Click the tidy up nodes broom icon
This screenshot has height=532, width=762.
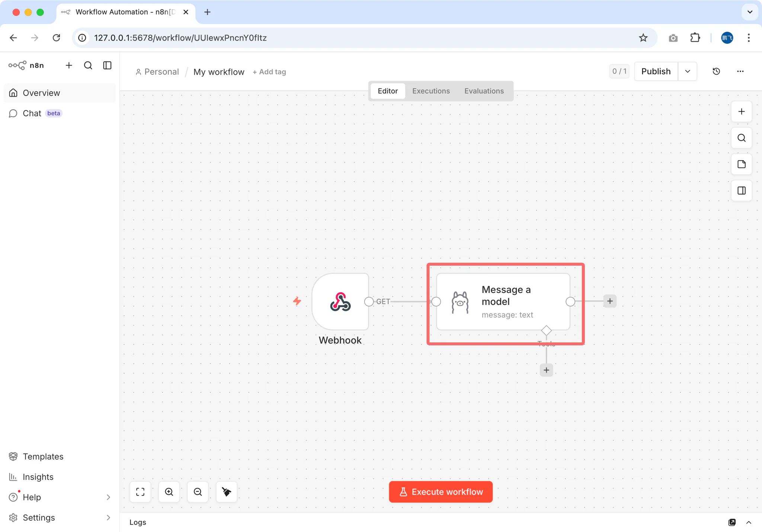pyautogui.click(x=226, y=492)
